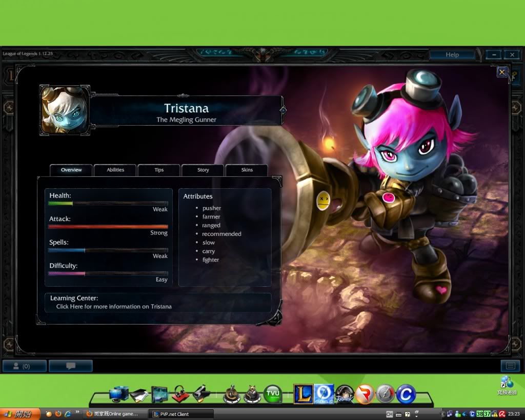Image resolution: width=525 pixels, height=420 pixels.
Task: Launch League of Legends from the dock
Action: tap(303, 394)
